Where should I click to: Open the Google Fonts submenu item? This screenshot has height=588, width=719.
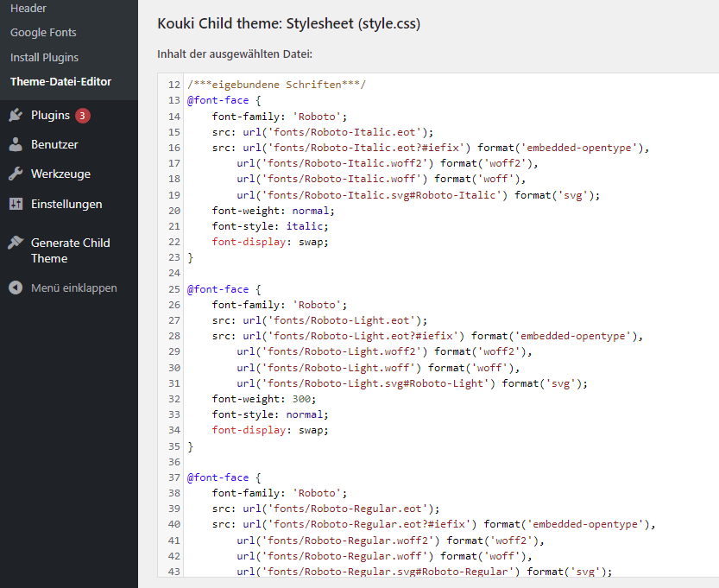point(43,33)
